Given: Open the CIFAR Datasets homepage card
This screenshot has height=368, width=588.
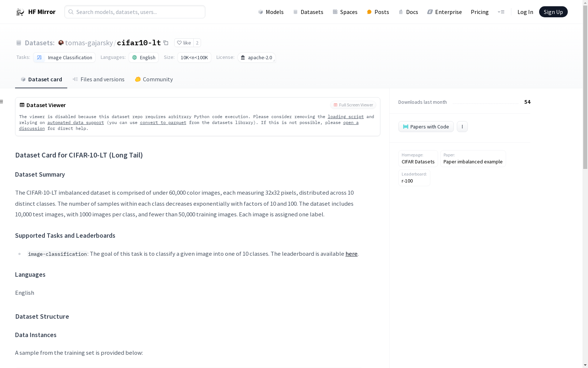Looking at the screenshot, I should (418, 159).
